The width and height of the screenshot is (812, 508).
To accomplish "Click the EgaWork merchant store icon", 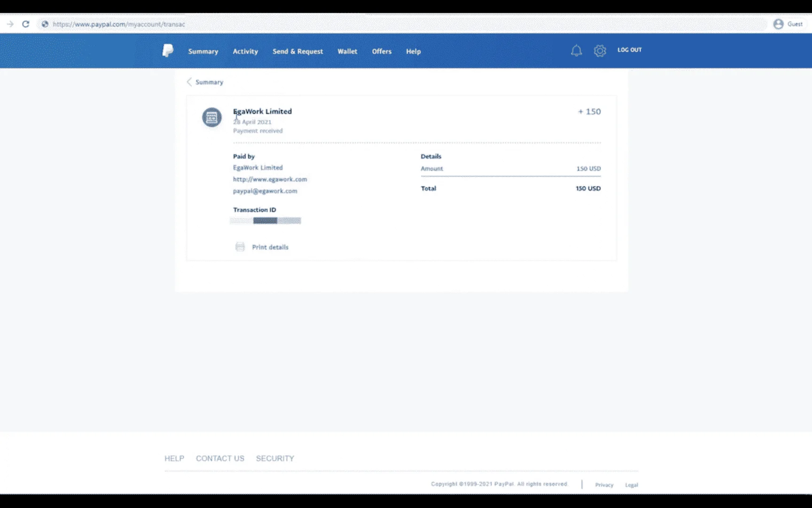I will coord(212,118).
